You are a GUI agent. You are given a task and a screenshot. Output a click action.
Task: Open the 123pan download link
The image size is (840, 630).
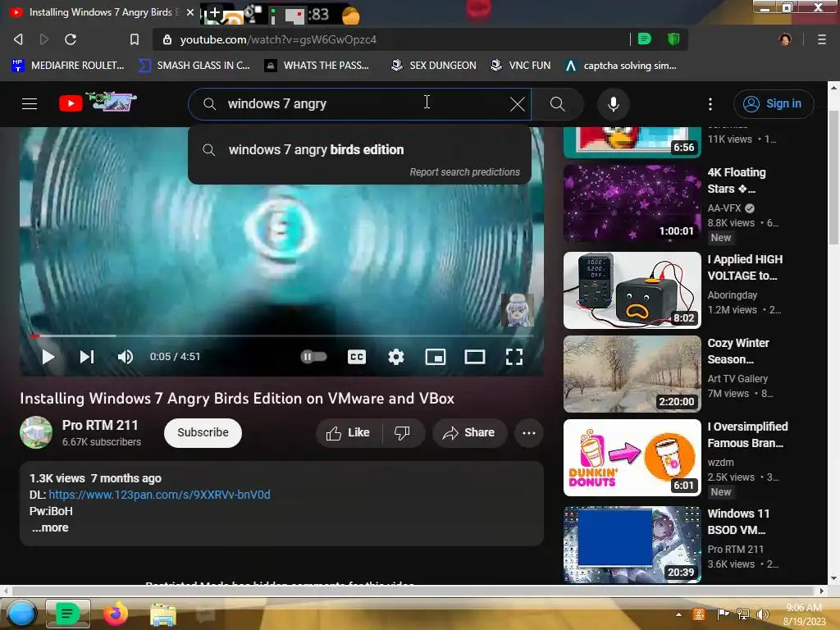(x=159, y=495)
